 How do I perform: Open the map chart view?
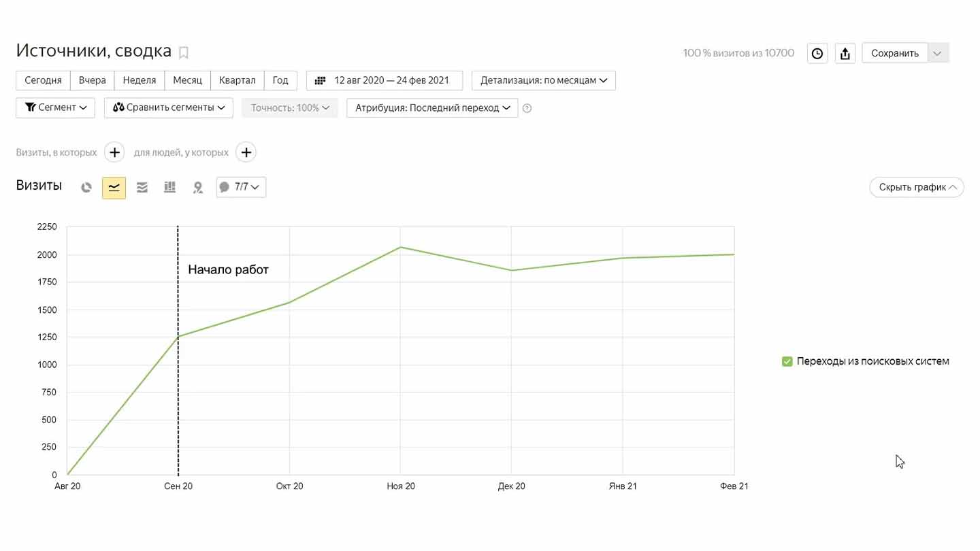click(x=198, y=187)
